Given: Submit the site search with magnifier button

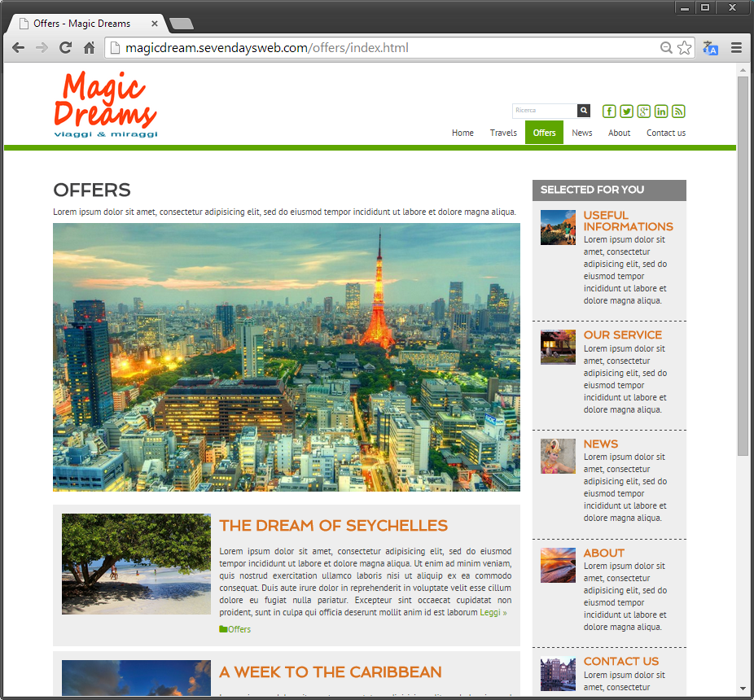Looking at the screenshot, I should (584, 111).
